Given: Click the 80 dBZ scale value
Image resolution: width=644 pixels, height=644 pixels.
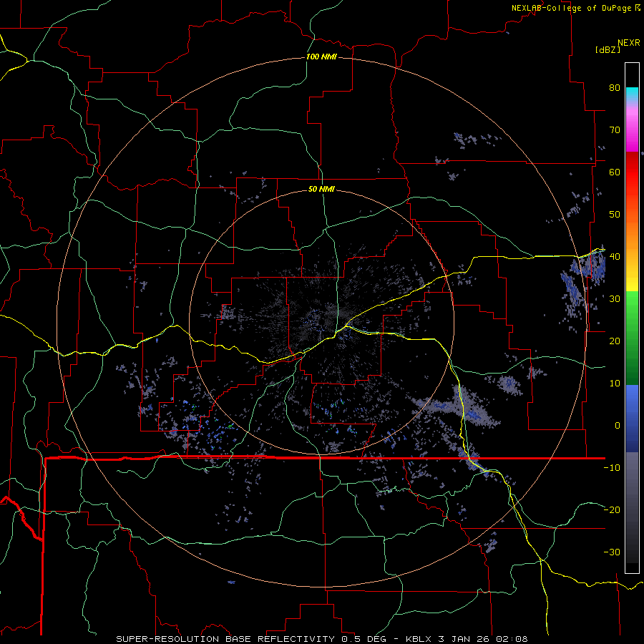Looking at the screenshot, I should coord(615,88).
